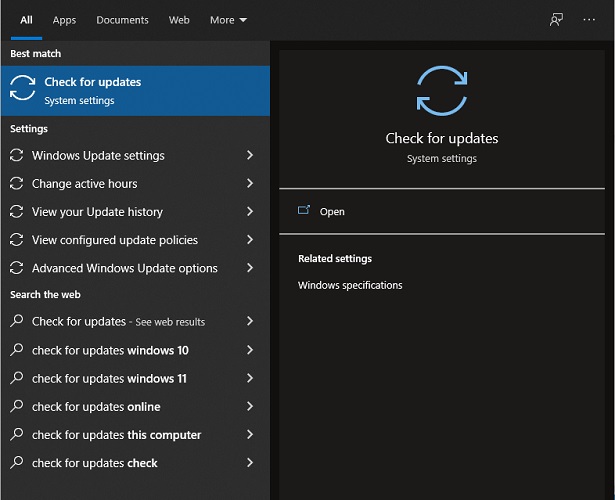Open the three-dot more options menu
The width and height of the screenshot is (615, 500).
tap(589, 20)
